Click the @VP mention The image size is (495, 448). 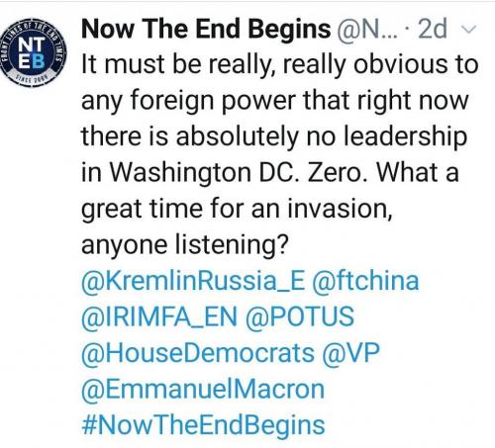(x=351, y=353)
